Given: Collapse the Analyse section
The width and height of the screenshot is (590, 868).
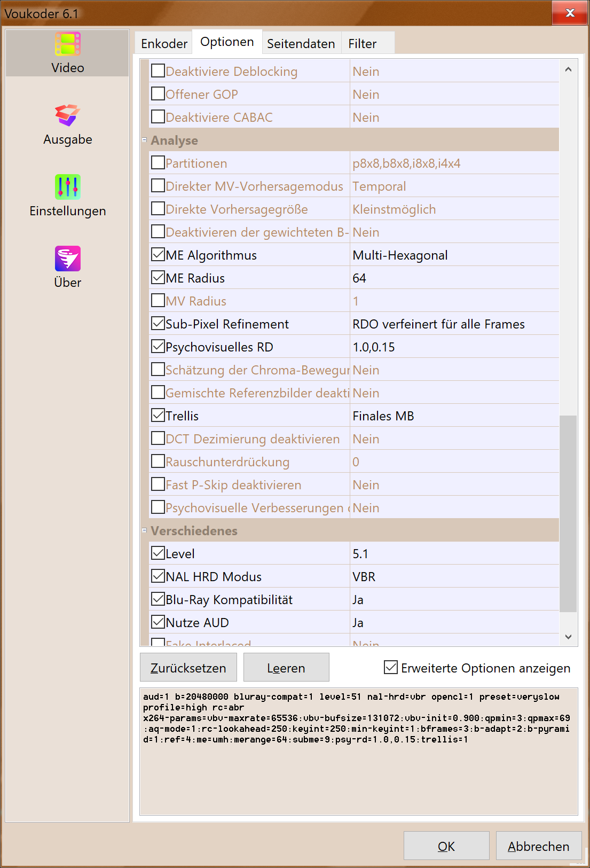Looking at the screenshot, I should 144,140.
